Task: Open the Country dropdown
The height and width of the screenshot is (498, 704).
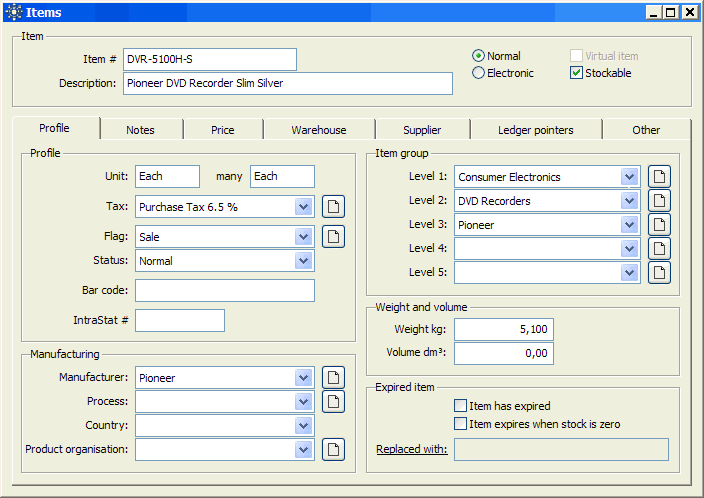Action: (x=304, y=426)
